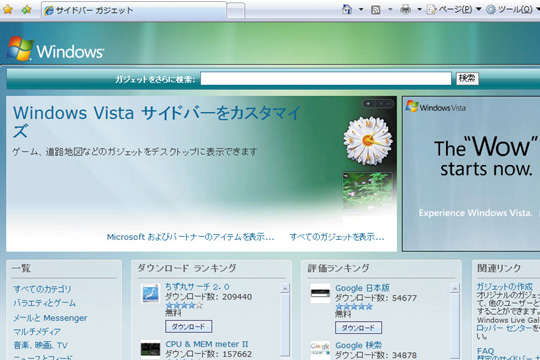Click the Favorites star icon

(8, 9)
